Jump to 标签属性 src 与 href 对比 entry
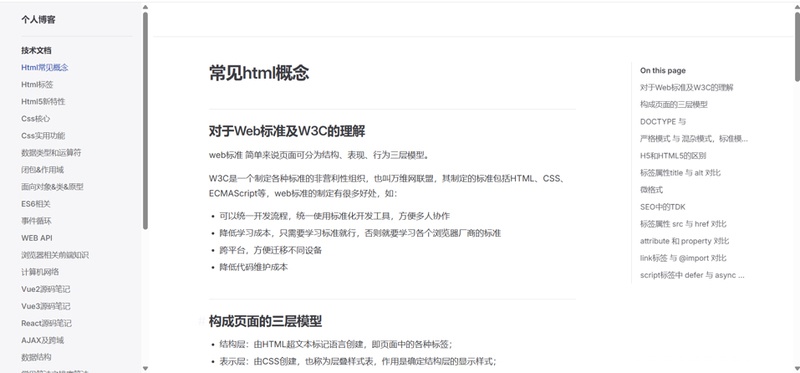800x373 pixels. [683, 224]
